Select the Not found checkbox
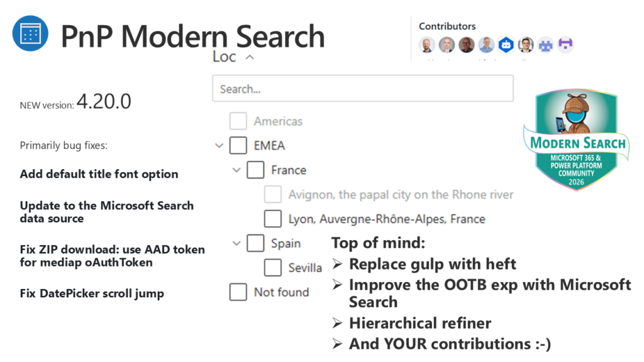This screenshot has width=644, height=362. tap(238, 292)
